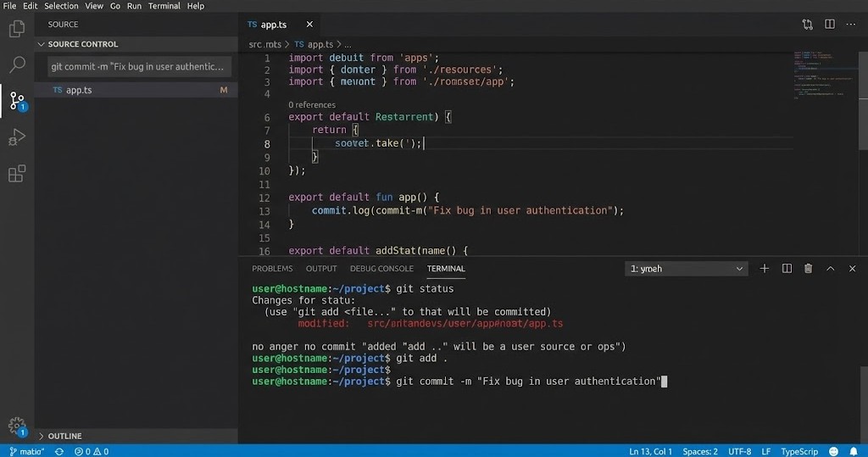
Task: Open editor More Actions ellipsis
Action: pos(851,25)
